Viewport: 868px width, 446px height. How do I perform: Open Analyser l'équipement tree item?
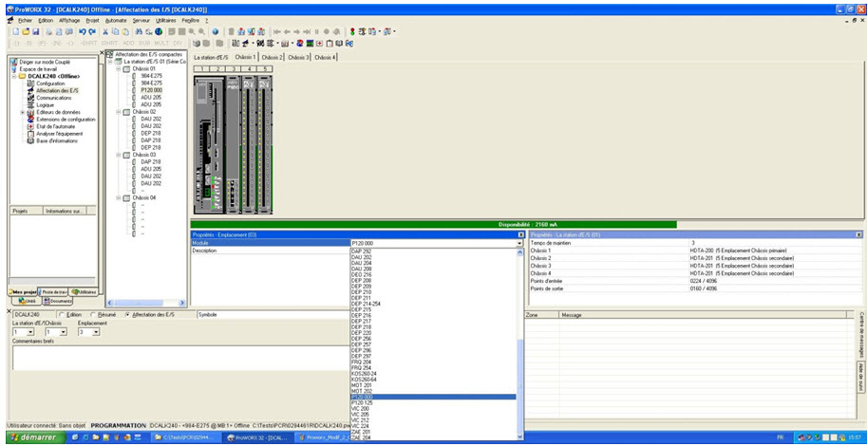pyautogui.click(x=59, y=134)
